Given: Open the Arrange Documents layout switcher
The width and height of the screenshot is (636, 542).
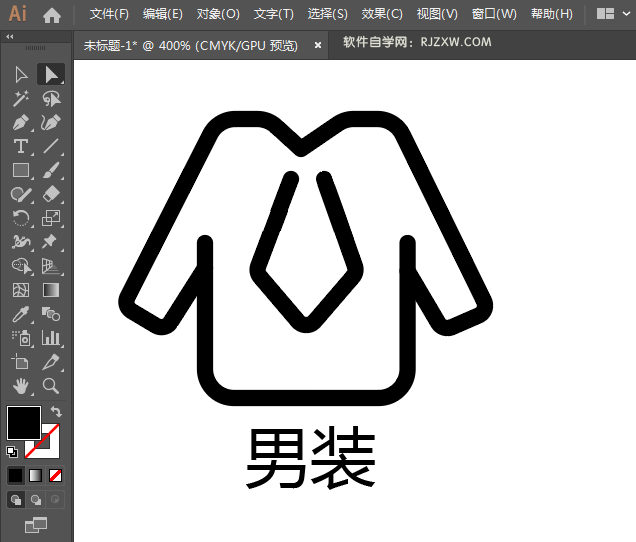Looking at the screenshot, I should pos(605,14).
